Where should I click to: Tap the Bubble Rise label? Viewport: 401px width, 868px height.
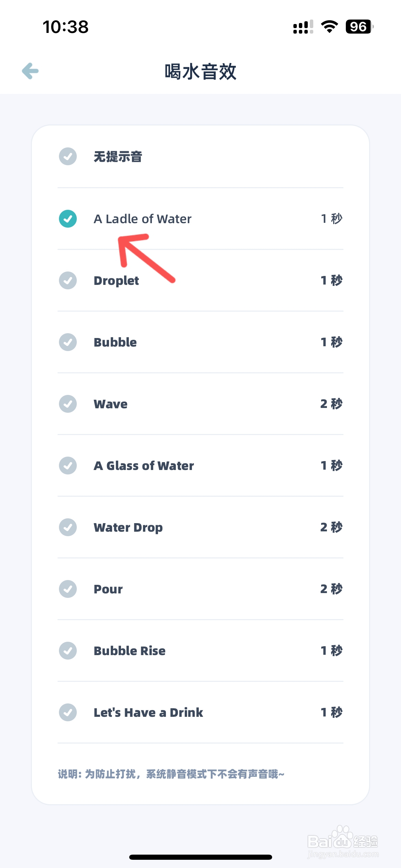130,651
